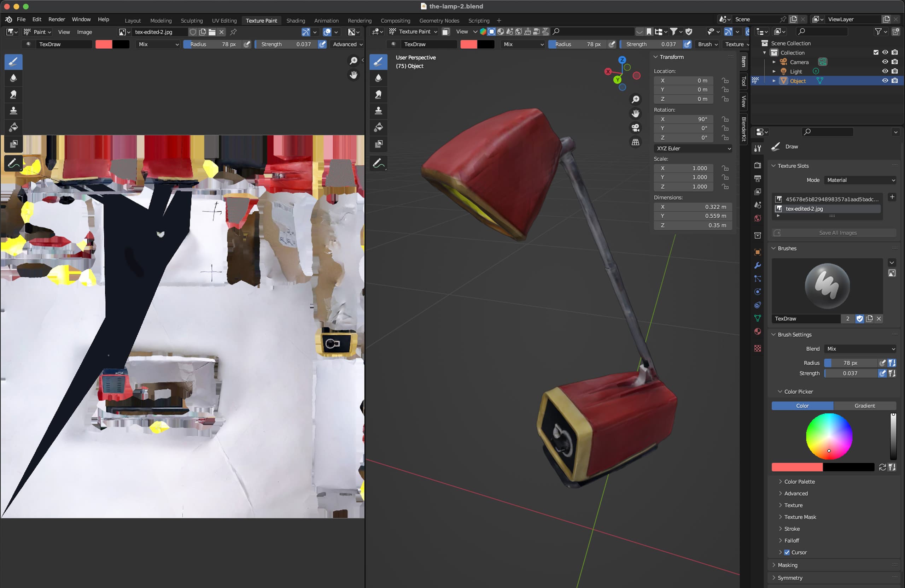Open Modifier properties wrench tab
Viewport: 905px width, 588px height.
(758, 265)
